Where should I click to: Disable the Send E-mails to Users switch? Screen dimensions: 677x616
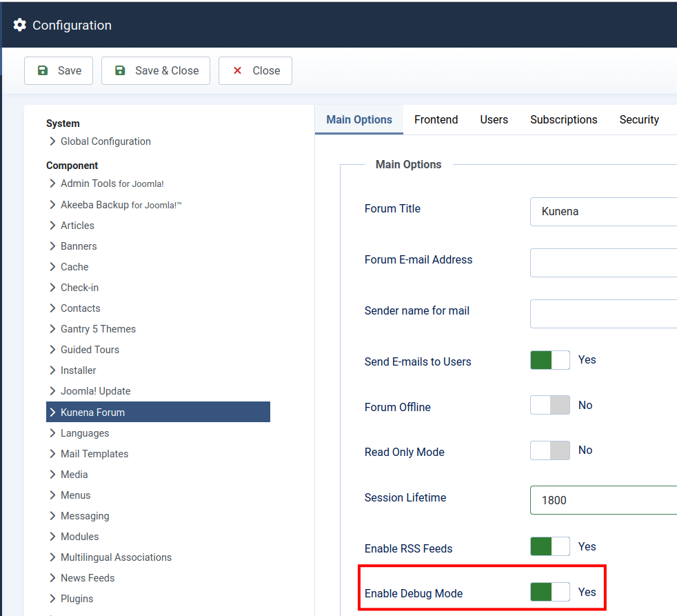549,360
